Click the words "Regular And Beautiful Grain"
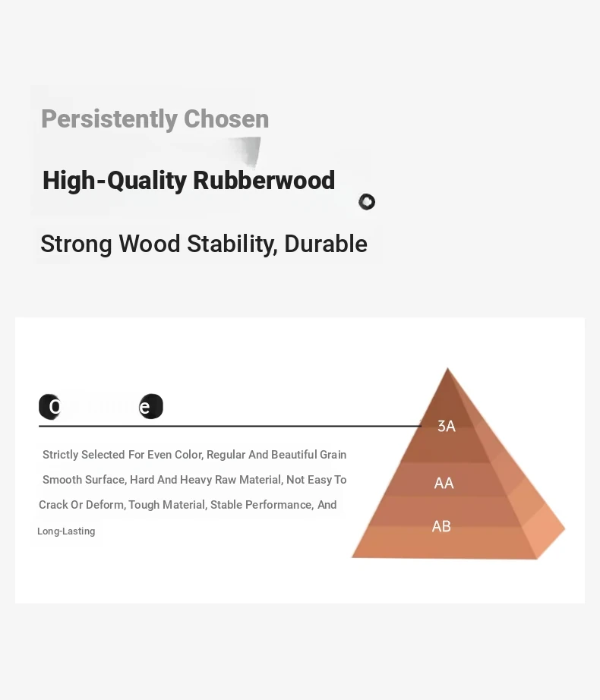The image size is (600, 700). 276,455
